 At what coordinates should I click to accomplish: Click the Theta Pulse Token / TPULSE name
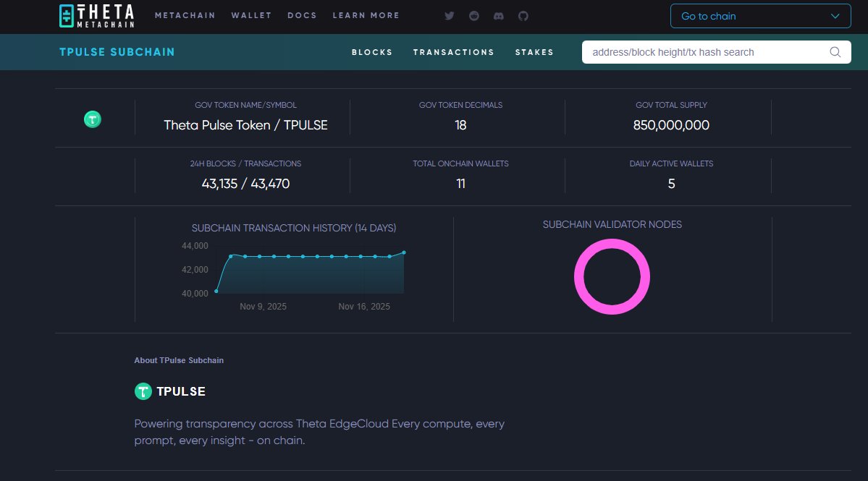(x=245, y=125)
